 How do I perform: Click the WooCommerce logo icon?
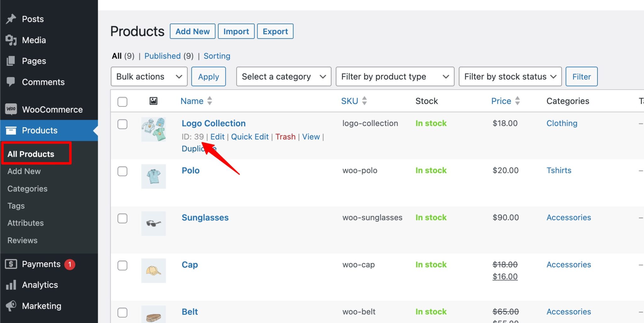(11, 109)
